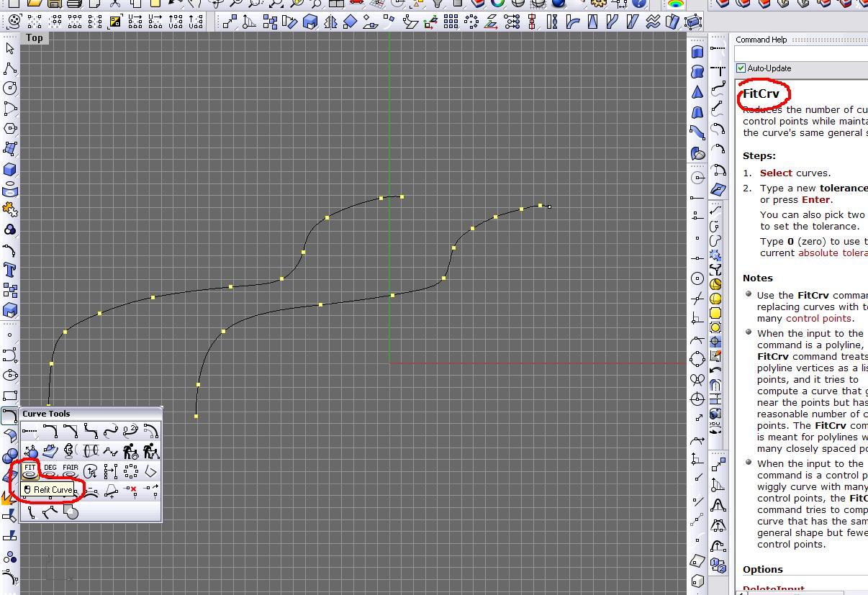Image resolution: width=868 pixels, height=595 pixels.
Task: Click the blue cone icon in right toolbar
Action: point(697,92)
